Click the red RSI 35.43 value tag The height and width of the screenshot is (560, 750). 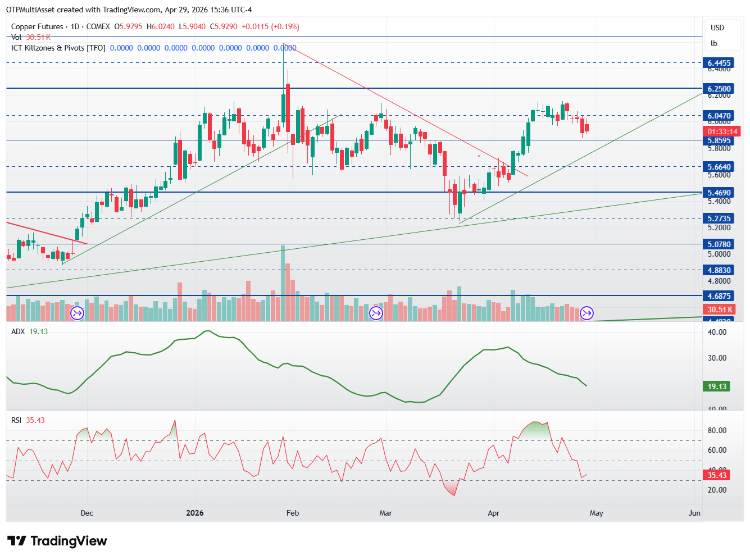717,475
